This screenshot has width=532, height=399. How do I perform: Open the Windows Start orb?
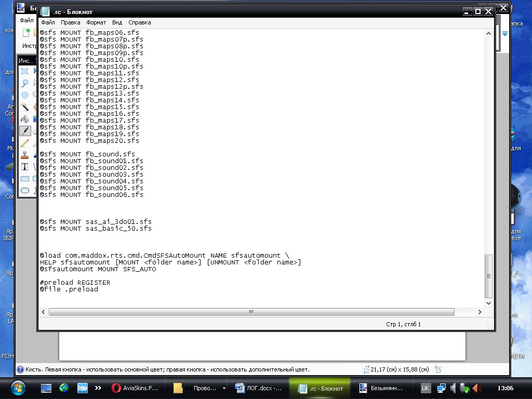18,388
